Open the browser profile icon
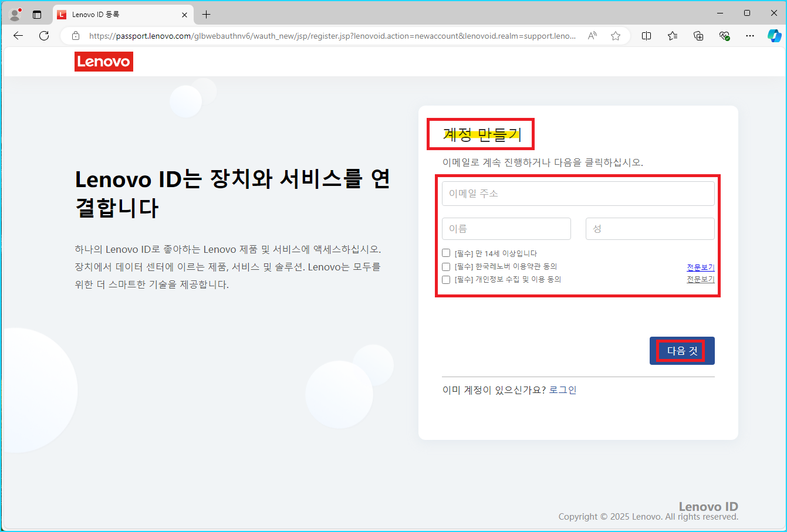 [15, 14]
